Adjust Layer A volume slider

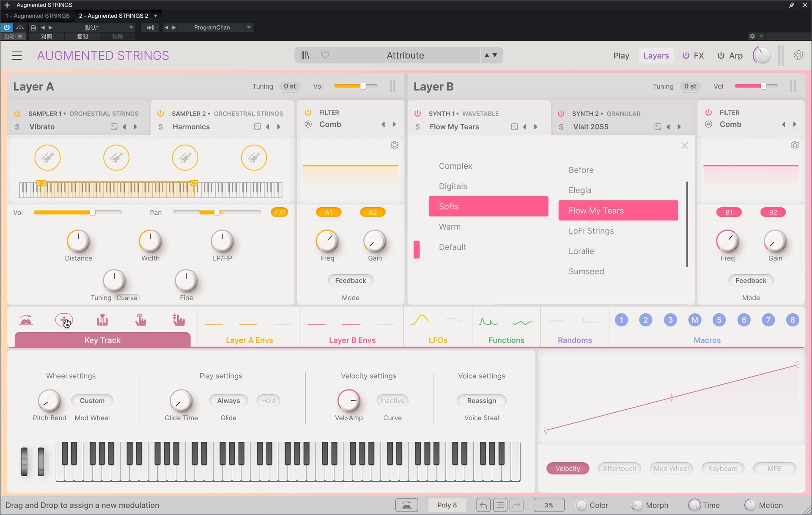click(x=356, y=86)
